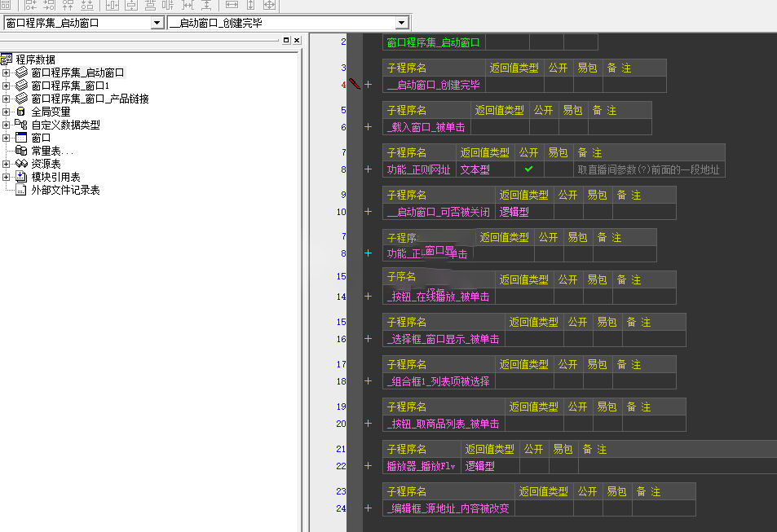Click the remark 取直播间参数(?)前面的一段地址
777x532 pixels.
[x=649, y=169]
